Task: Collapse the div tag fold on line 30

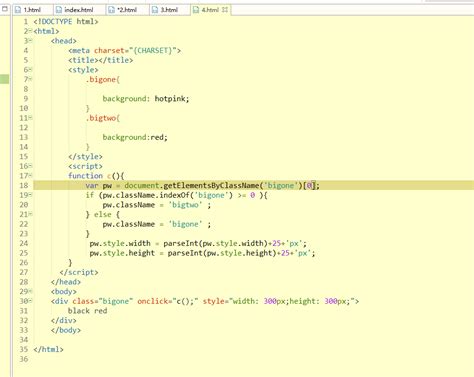Action: [30, 301]
